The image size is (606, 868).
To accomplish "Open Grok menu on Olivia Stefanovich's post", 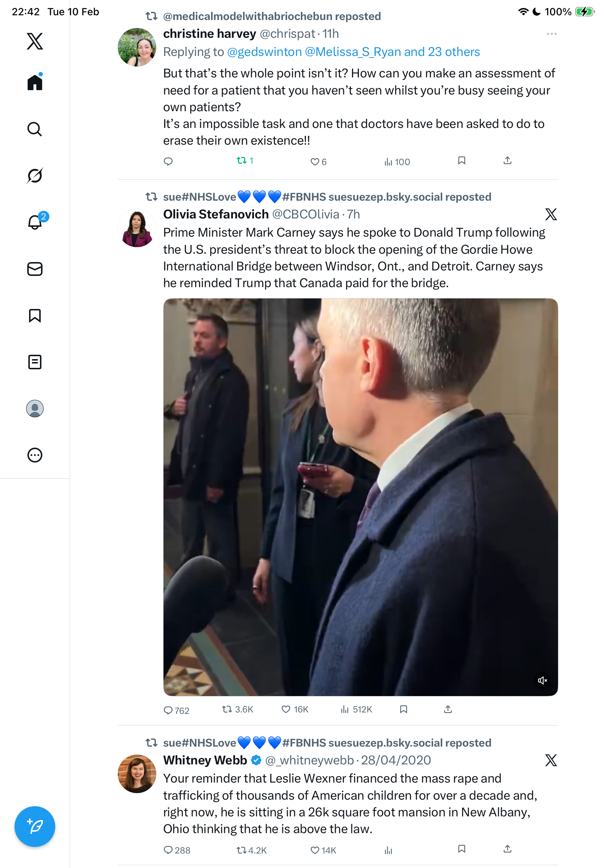I will coord(551,214).
